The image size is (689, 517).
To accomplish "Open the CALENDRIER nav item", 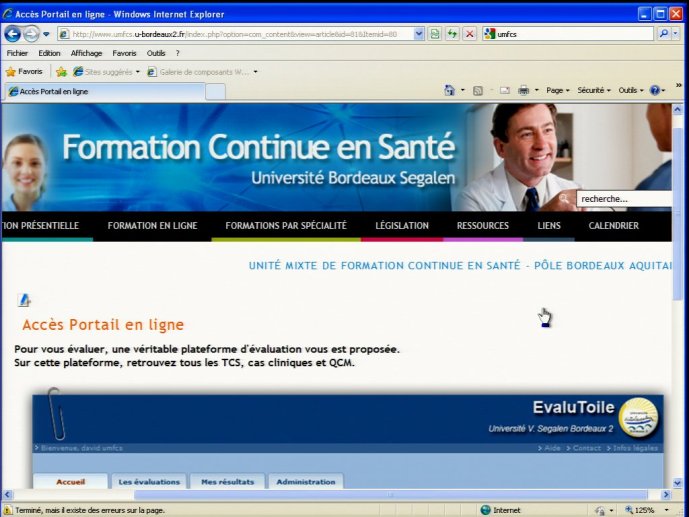I will coord(613,226).
